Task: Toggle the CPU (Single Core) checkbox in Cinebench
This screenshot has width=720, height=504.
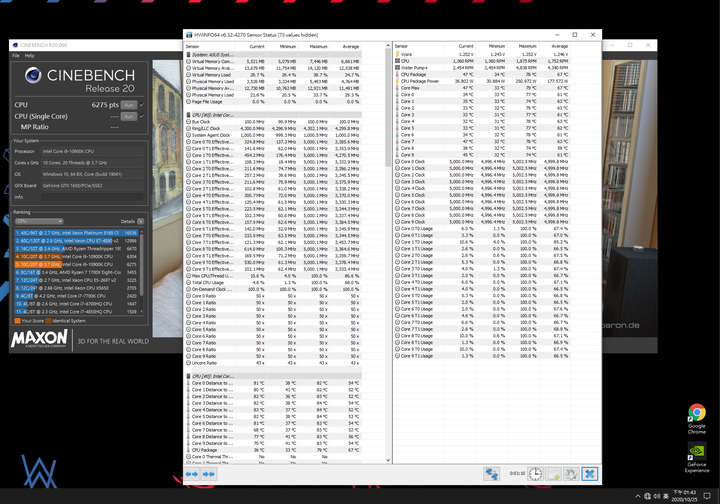Action: (142, 116)
